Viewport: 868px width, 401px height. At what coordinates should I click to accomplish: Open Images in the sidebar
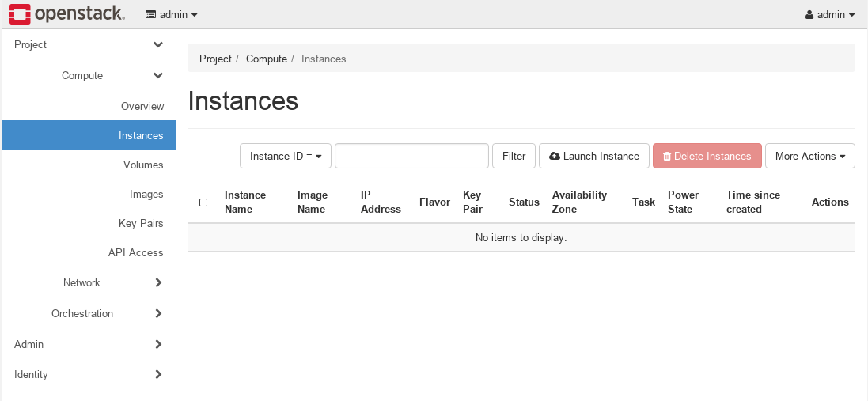click(146, 194)
